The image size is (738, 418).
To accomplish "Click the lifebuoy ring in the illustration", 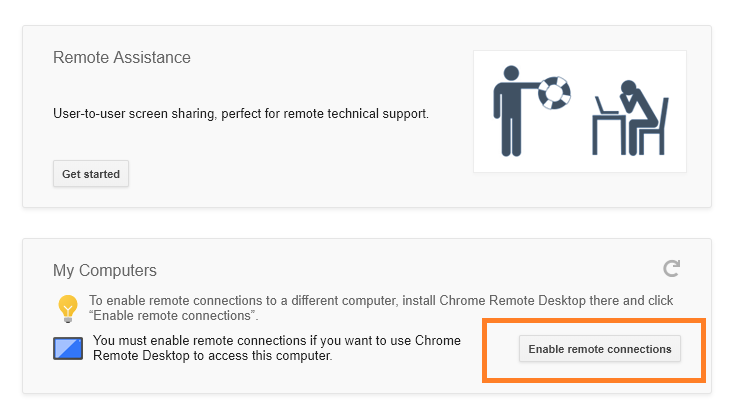I will (554, 93).
